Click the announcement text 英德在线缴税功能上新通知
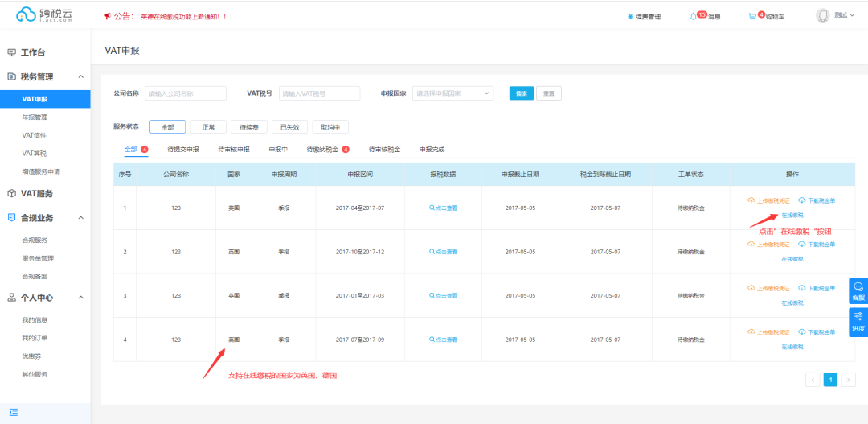The width and height of the screenshot is (868, 424). click(186, 17)
